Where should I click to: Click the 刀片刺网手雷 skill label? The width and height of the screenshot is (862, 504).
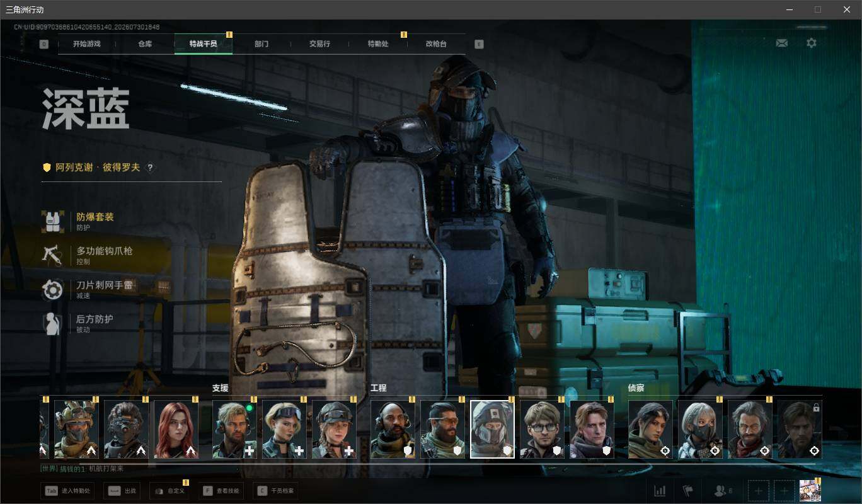105,285
